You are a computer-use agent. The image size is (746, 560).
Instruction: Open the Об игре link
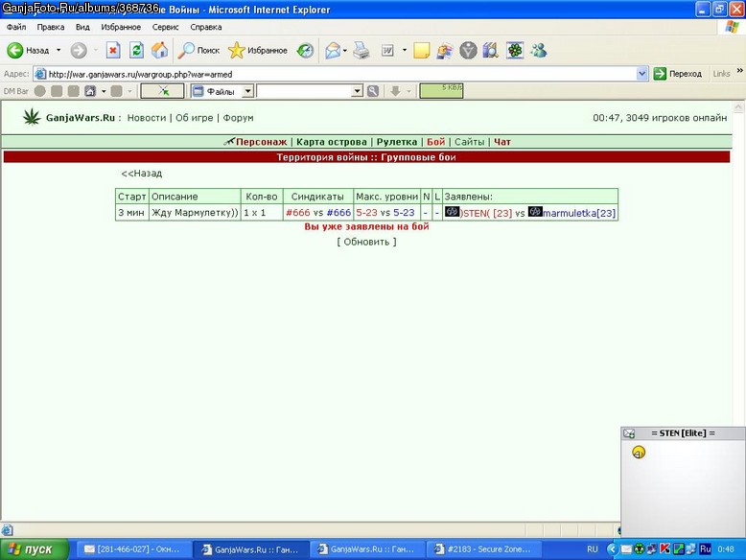click(x=194, y=118)
